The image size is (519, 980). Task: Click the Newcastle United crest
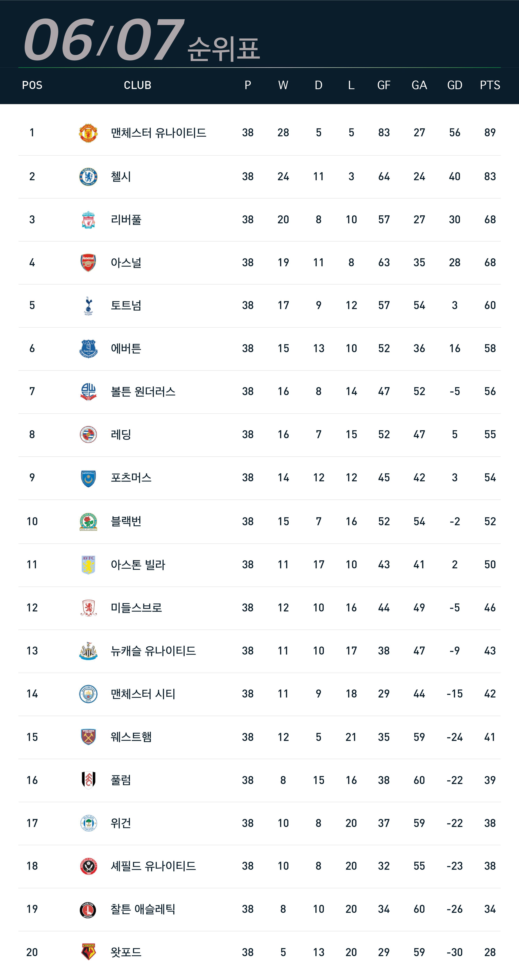pos(88,651)
